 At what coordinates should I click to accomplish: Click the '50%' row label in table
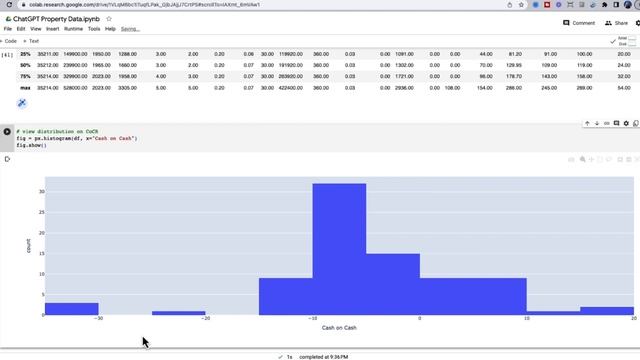tap(25, 65)
